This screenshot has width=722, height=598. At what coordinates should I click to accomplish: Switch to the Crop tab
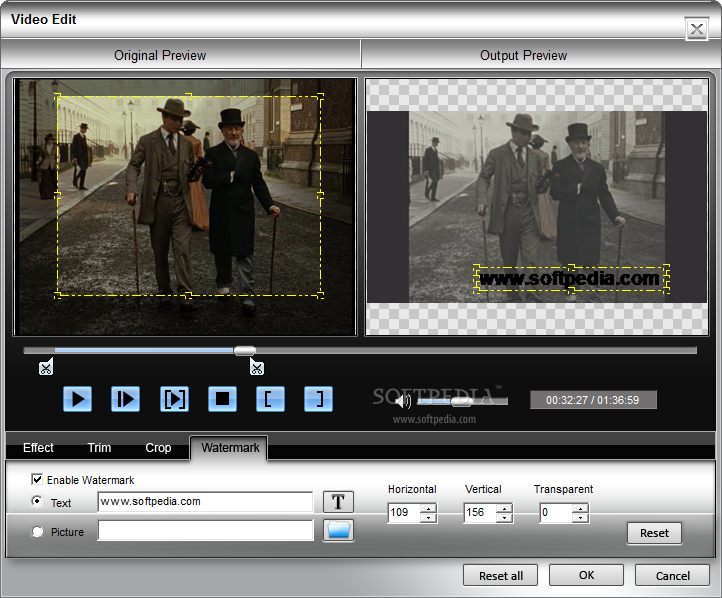pyautogui.click(x=158, y=447)
